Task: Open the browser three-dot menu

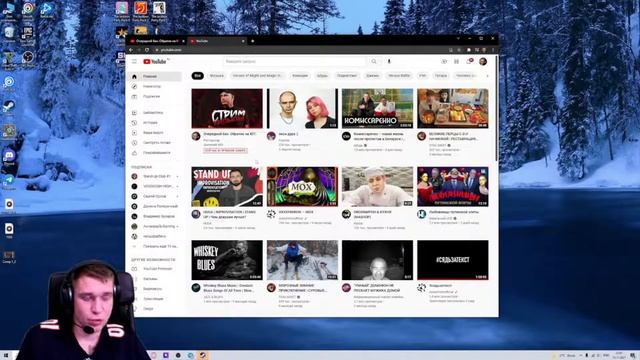Action: pos(493,50)
